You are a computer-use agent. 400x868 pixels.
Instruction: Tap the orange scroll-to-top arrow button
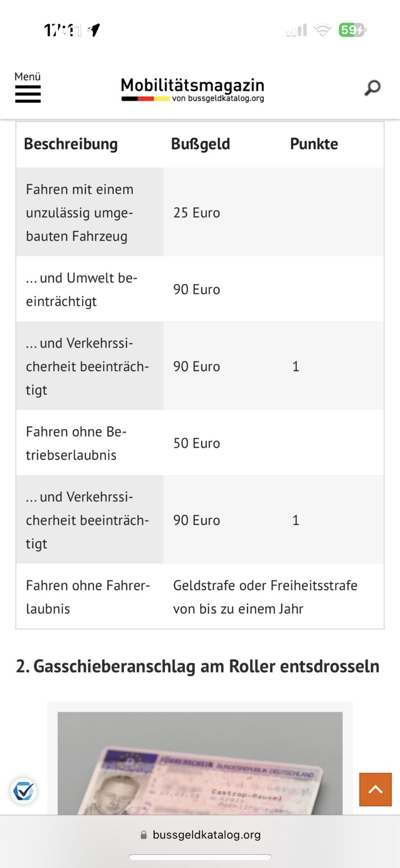[x=375, y=789]
